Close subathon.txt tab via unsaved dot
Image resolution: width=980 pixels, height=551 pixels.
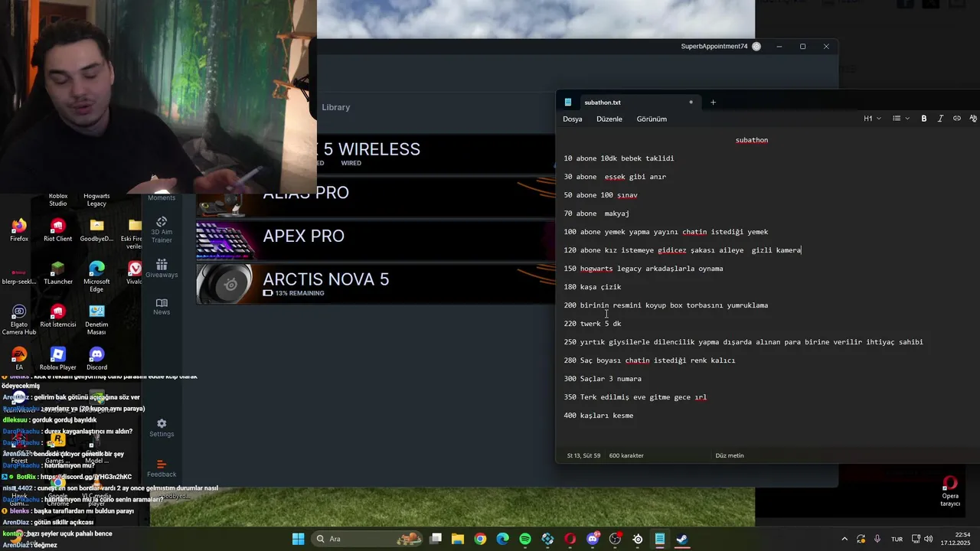(x=691, y=102)
